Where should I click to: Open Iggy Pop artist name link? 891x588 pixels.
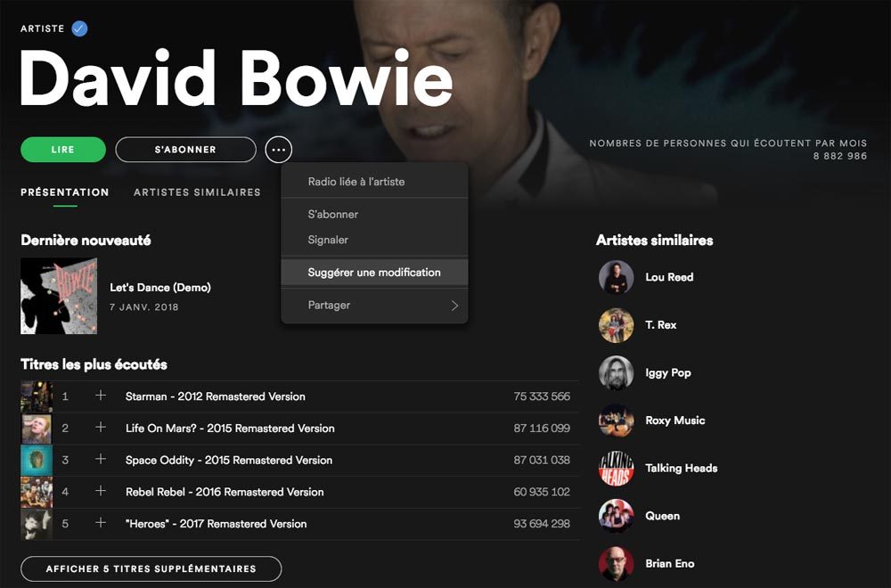coord(668,372)
